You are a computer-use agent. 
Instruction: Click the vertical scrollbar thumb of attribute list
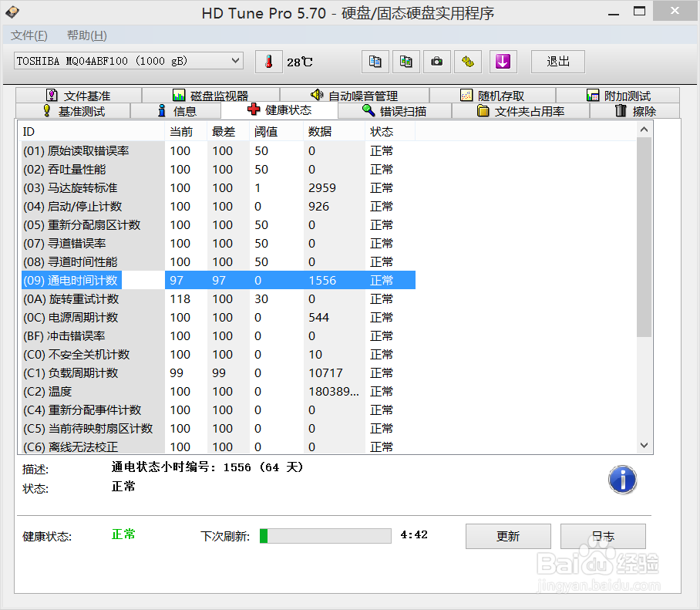(644, 237)
